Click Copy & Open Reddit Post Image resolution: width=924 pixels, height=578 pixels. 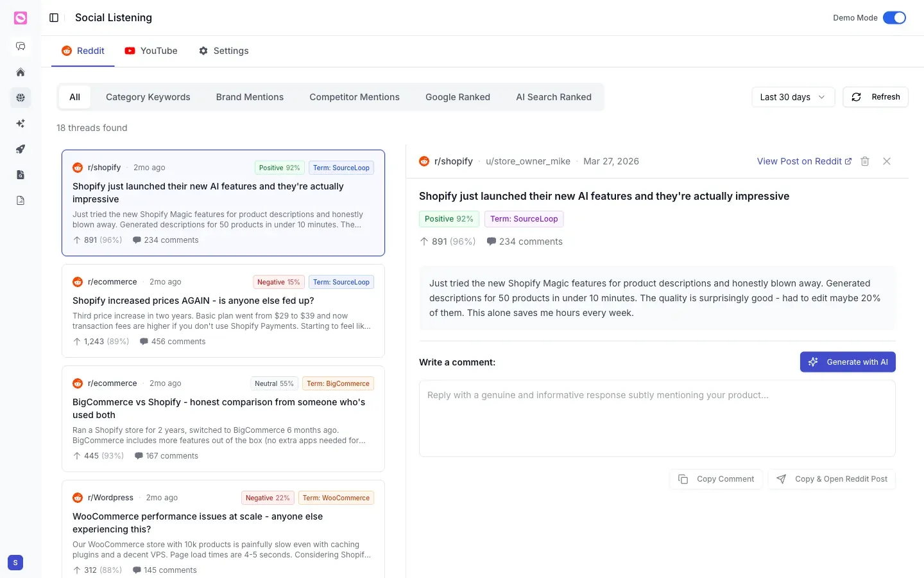tap(832, 479)
